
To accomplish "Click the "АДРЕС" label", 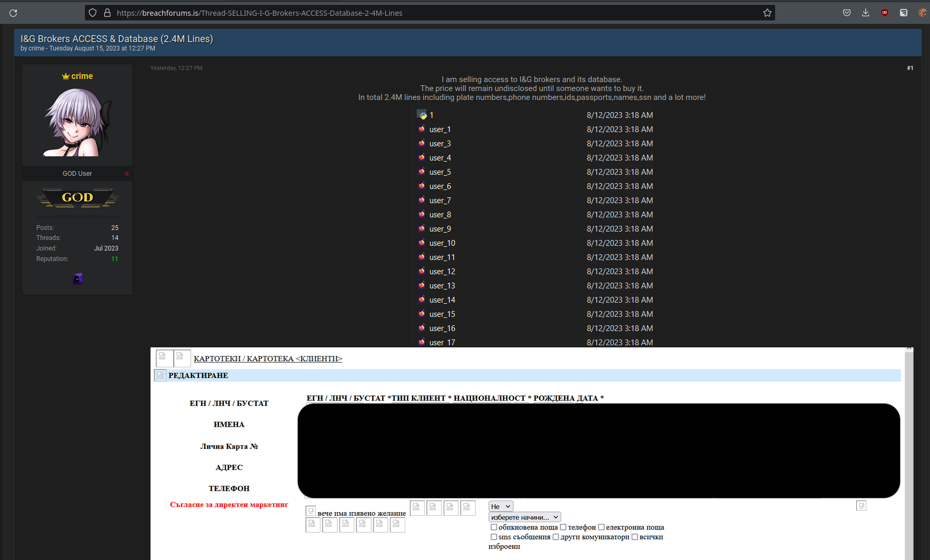I will click(229, 467).
